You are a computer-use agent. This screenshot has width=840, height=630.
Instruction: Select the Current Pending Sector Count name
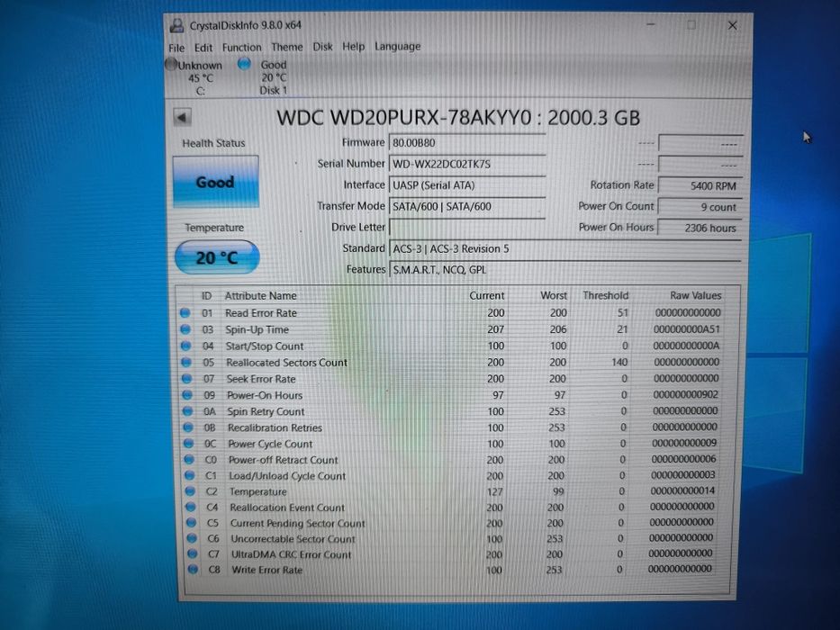click(297, 524)
